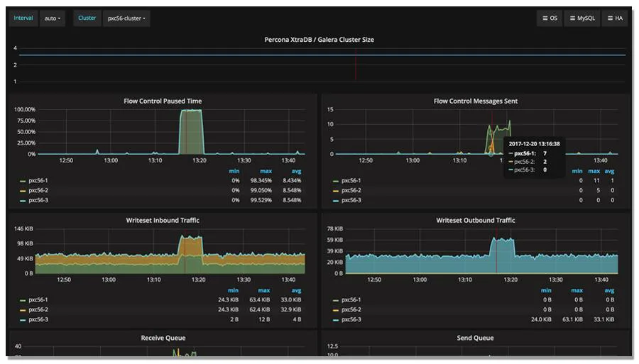Screen dimensions: 639x364
Task: Click the 98.345% max value for pxc56-1
Action: (x=261, y=180)
